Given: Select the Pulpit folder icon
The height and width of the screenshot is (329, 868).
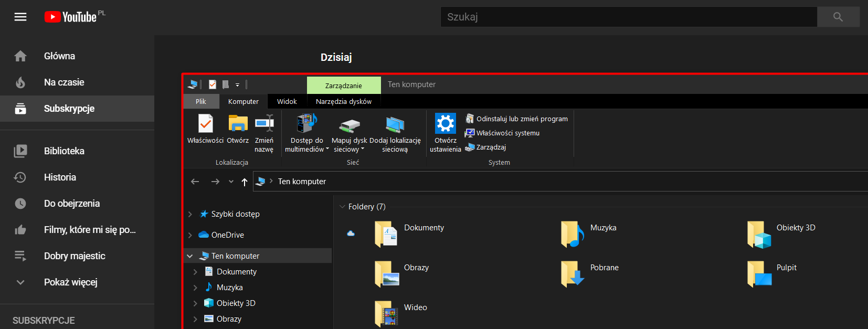Looking at the screenshot, I should [759, 274].
